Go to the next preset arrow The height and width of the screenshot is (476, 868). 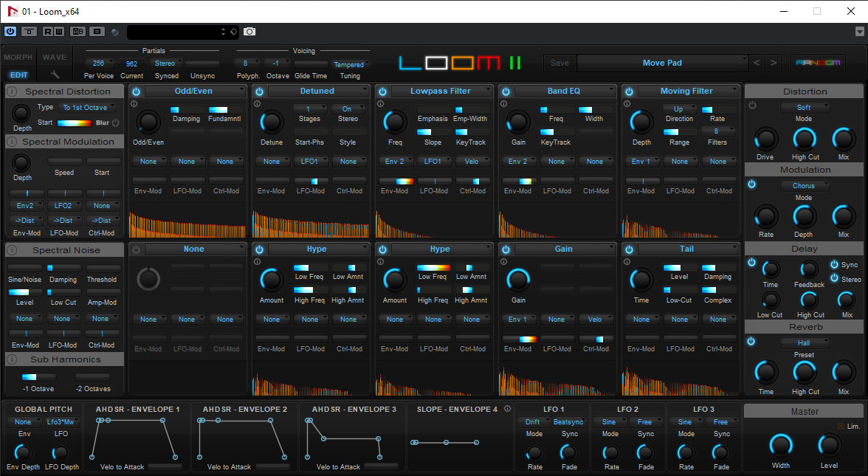(773, 63)
